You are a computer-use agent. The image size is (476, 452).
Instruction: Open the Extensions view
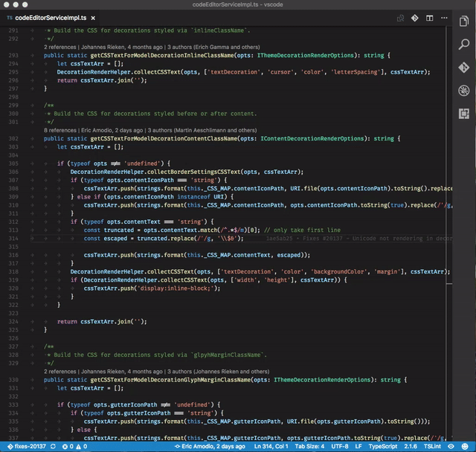click(x=463, y=114)
